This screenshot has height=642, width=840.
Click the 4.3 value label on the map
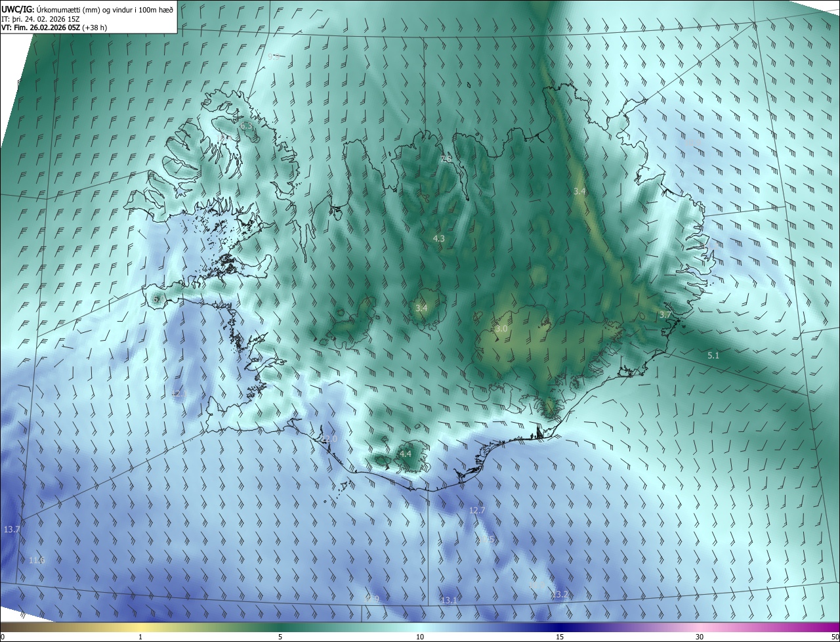[439, 239]
